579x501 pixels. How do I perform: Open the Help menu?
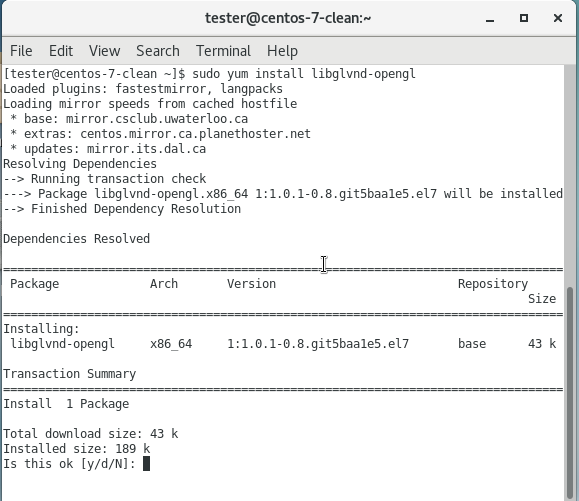point(282,51)
